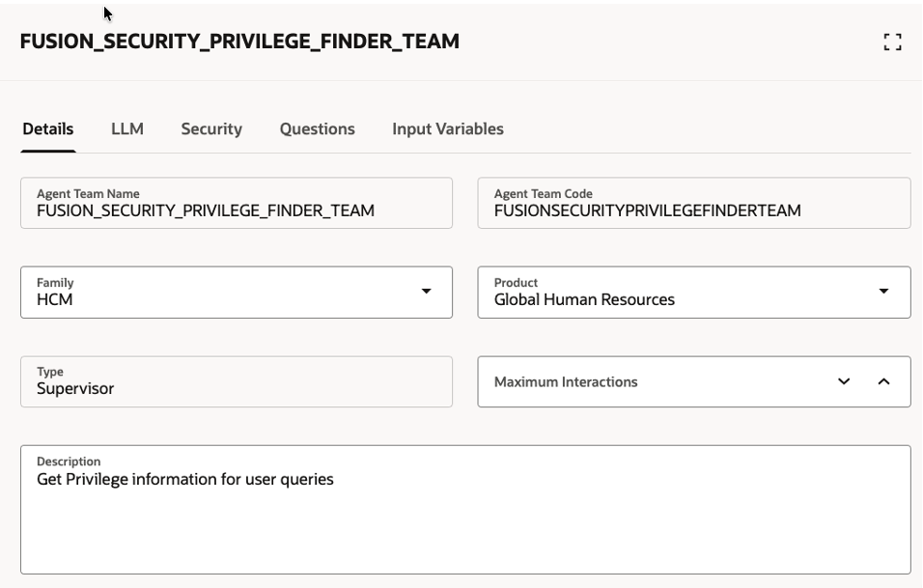923x588 pixels.
Task: Go to the Security tab
Action: [211, 128]
